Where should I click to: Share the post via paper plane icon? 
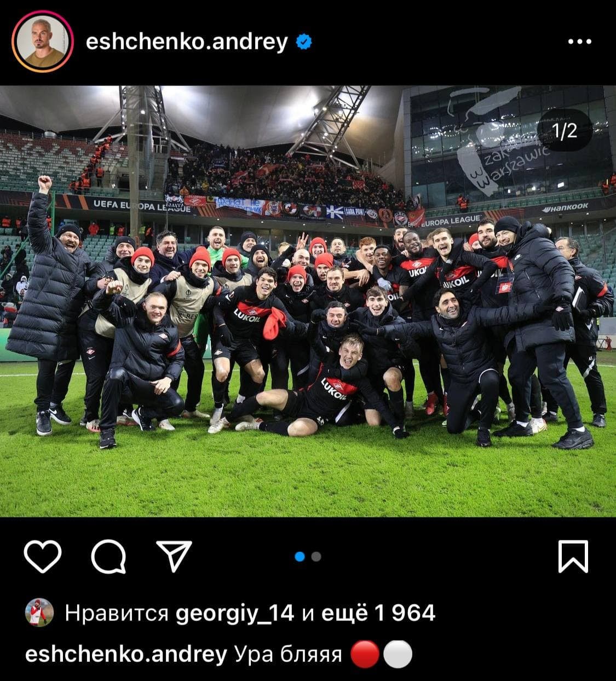pos(174,556)
